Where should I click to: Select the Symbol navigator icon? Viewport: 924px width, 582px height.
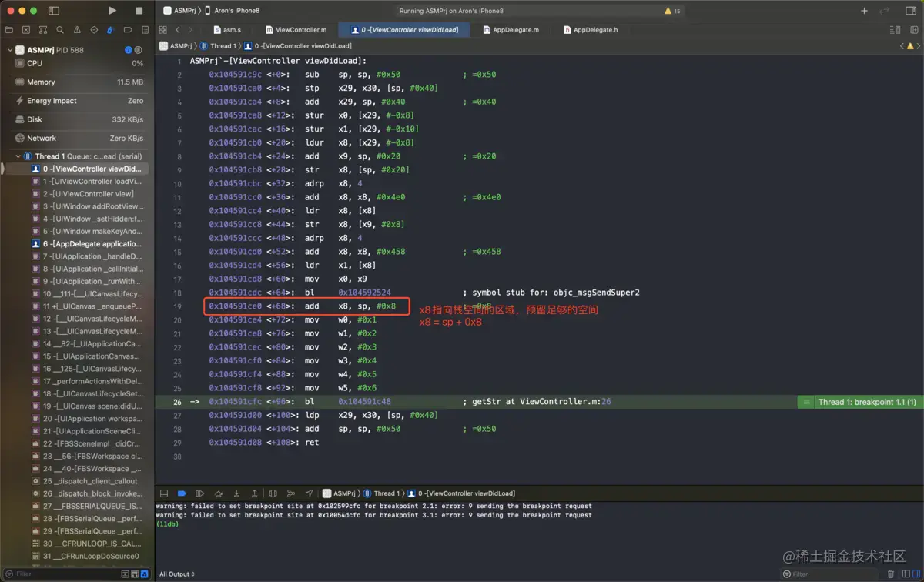point(43,30)
